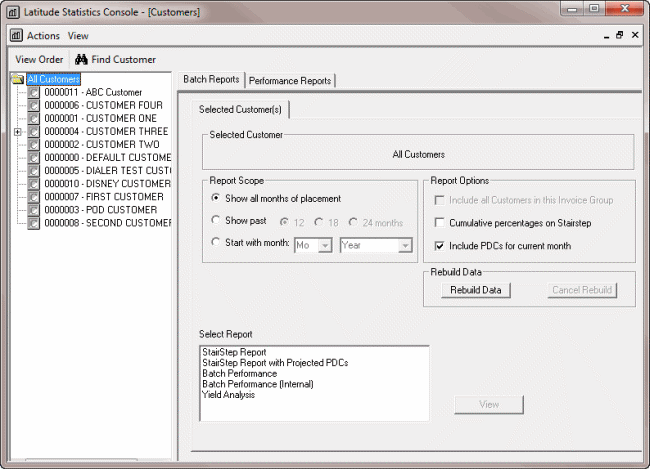Uncheck Include PDCs for current month
The width and height of the screenshot is (650, 469).
click(439, 246)
